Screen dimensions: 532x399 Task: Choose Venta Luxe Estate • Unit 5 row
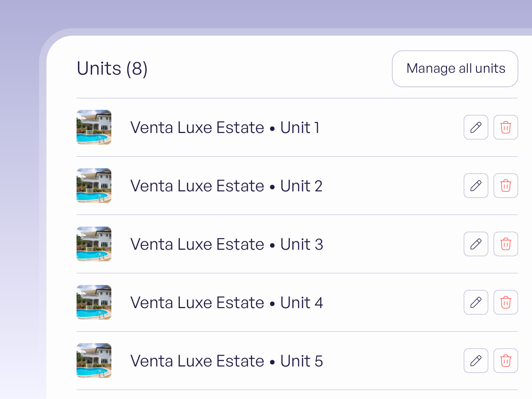[297, 361]
